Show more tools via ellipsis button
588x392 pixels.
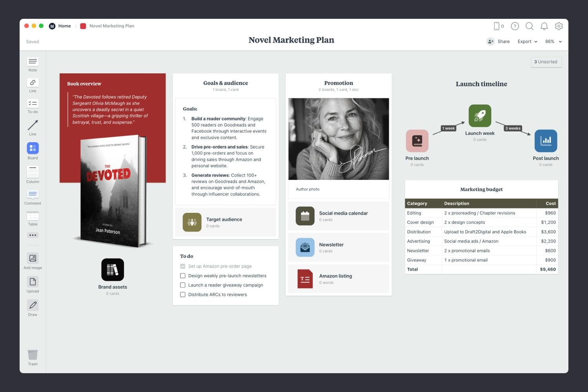coord(33,235)
